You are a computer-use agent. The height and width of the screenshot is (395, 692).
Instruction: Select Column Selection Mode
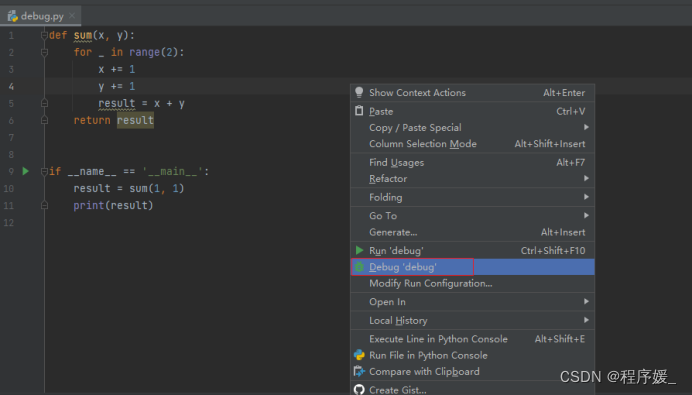coord(473,144)
